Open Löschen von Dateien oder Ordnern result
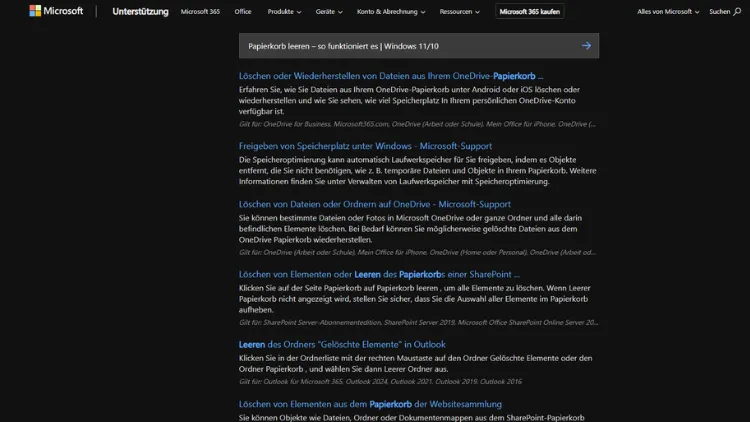 [x=375, y=204]
